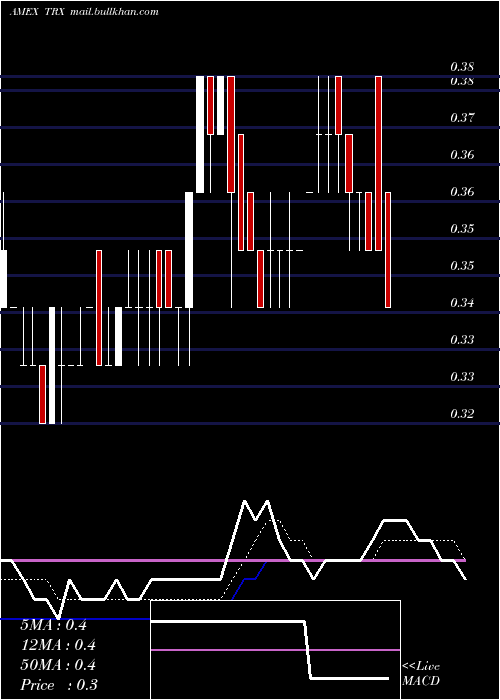
Task: Select the 5MA : 0.4 indicator text
Action: coord(53,625)
